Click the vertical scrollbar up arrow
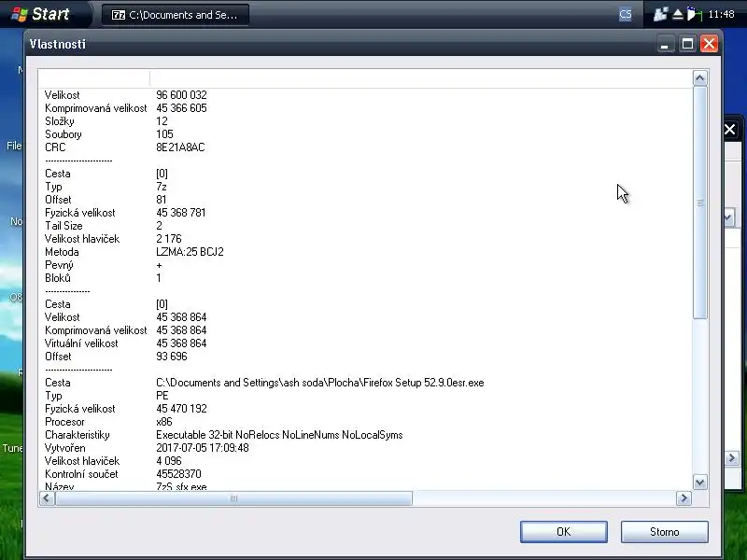 [699, 78]
